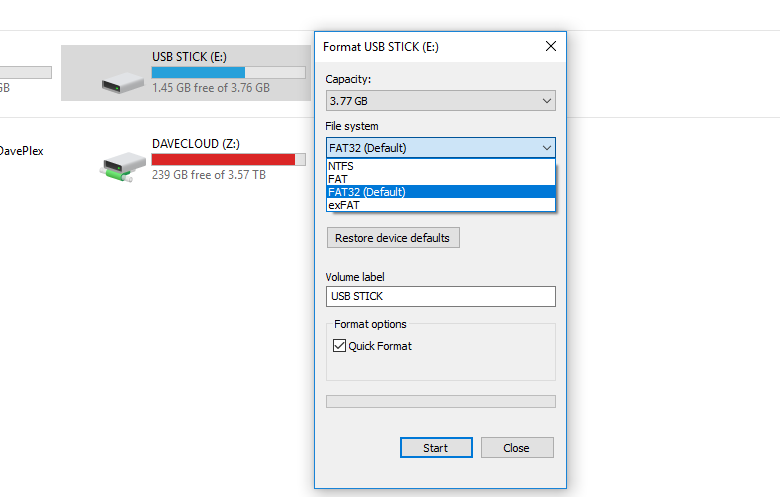
Task: Click the Close button
Action: (x=517, y=448)
